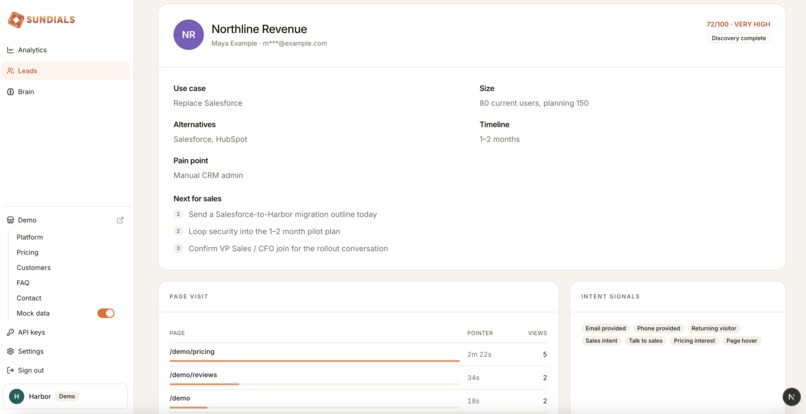The image size is (806, 414).
Task: Click the /demo progress bar
Action: (315, 407)
